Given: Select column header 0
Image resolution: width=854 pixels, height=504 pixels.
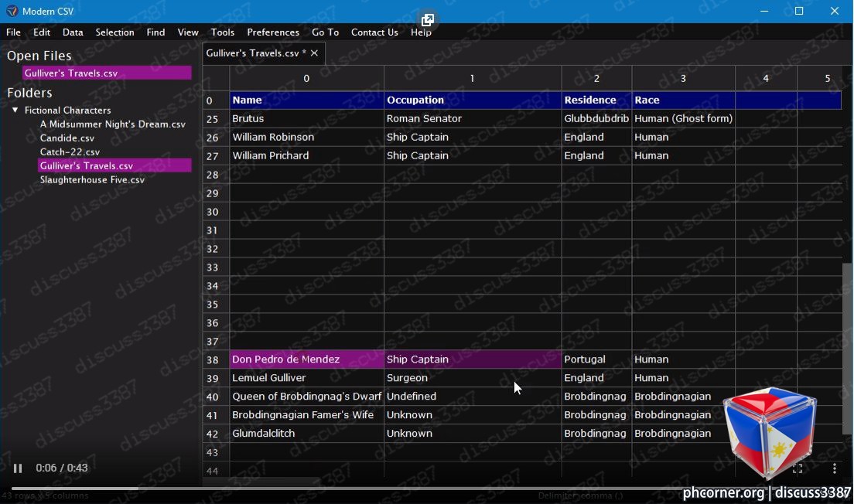Looking at the screenshot, I should (x=306, y=78).
